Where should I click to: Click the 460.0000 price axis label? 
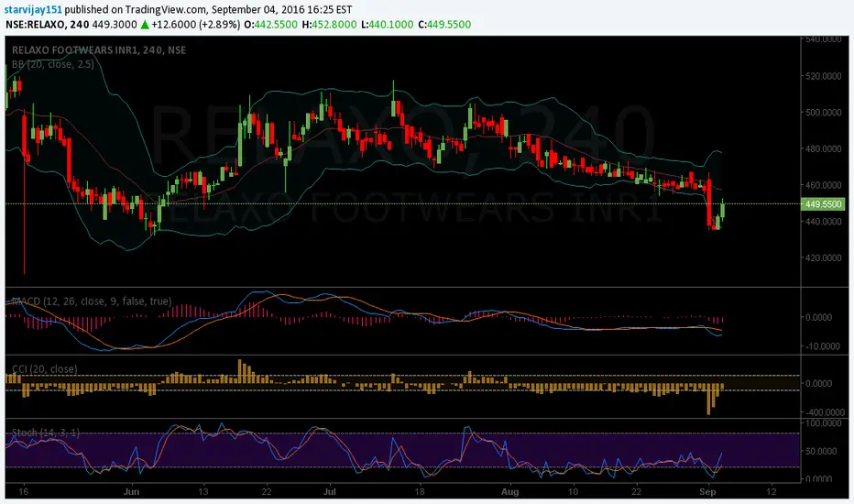[x=823, y=185]
